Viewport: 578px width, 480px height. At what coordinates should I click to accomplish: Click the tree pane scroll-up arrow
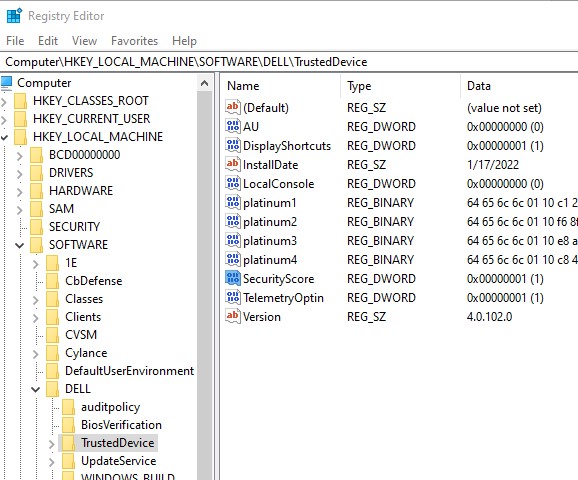pyautogui.click(x=205, y=84)
